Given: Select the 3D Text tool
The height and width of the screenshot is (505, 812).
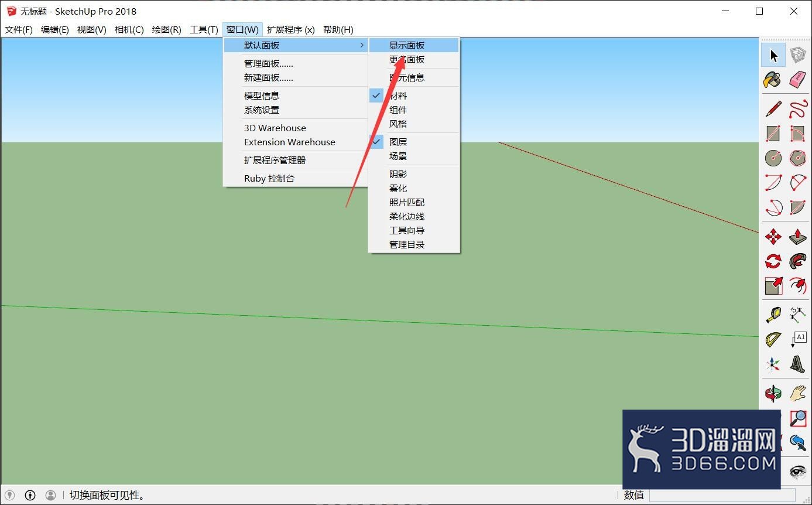Looking at the screenshot, I should tap(797, 364).
